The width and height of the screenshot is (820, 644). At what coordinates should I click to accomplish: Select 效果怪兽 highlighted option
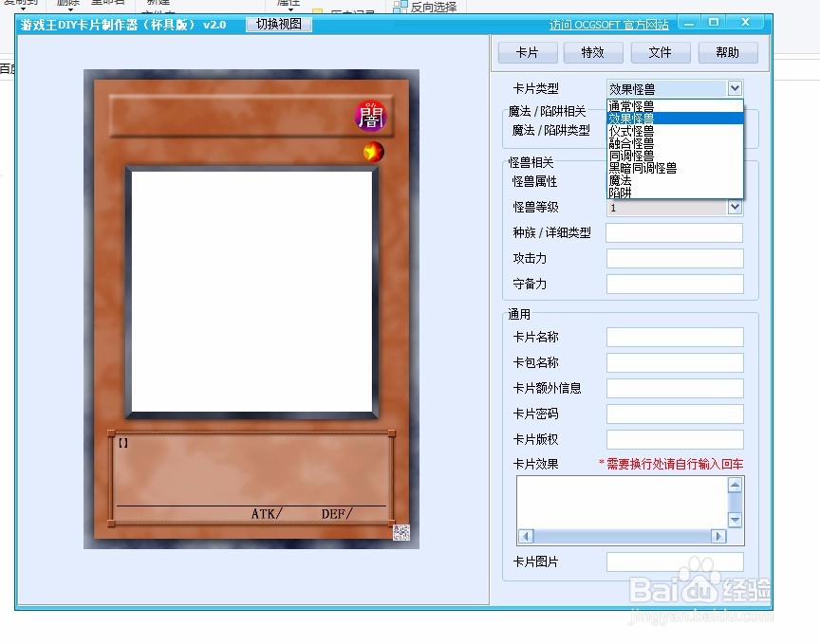point(675,119)
